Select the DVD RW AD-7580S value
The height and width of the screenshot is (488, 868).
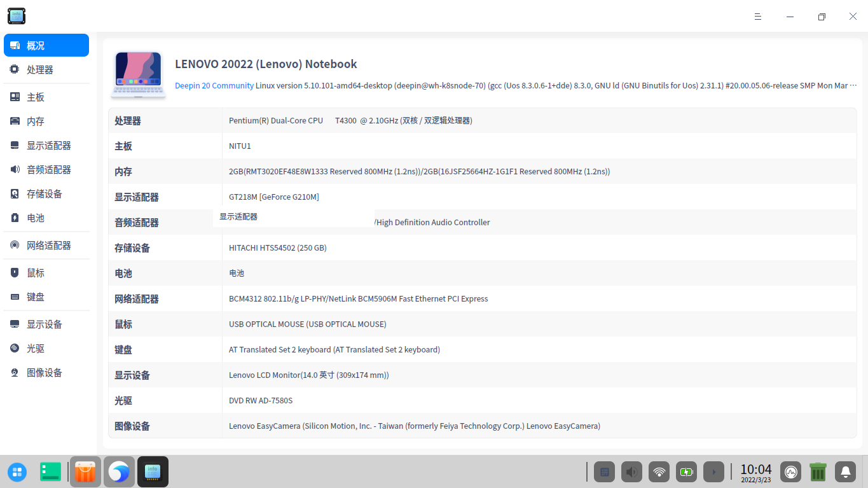click(261, 400)
